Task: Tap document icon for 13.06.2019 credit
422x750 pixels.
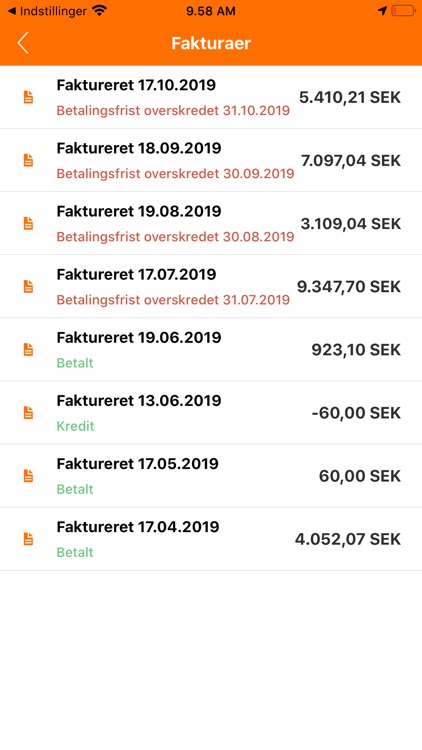Action: click(x=29, y=413)
